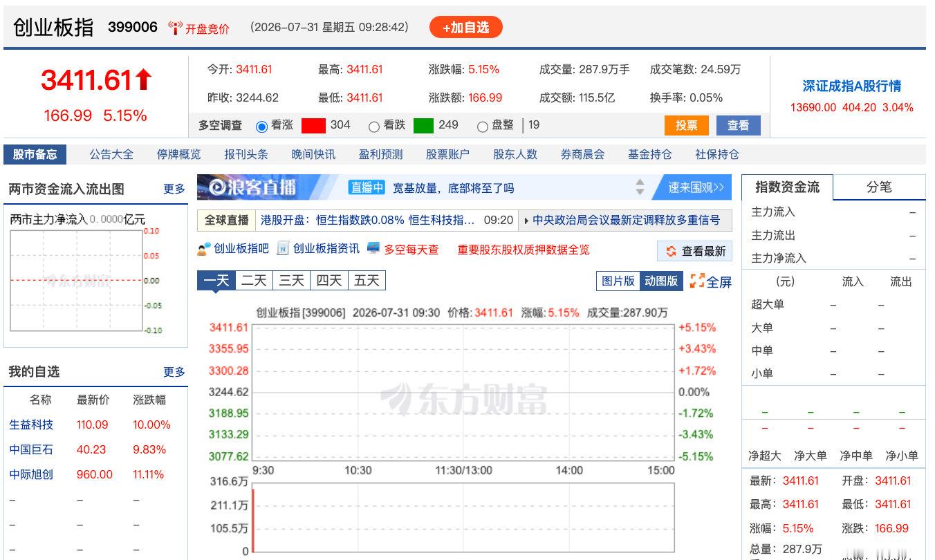This screenshot has height=560, width=935.
Task: Open the 指数资金流 tab
Action: coord(787,187)
